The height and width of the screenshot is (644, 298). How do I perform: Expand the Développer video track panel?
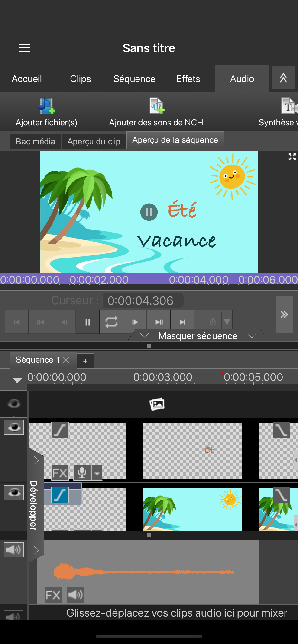point(36,460)
